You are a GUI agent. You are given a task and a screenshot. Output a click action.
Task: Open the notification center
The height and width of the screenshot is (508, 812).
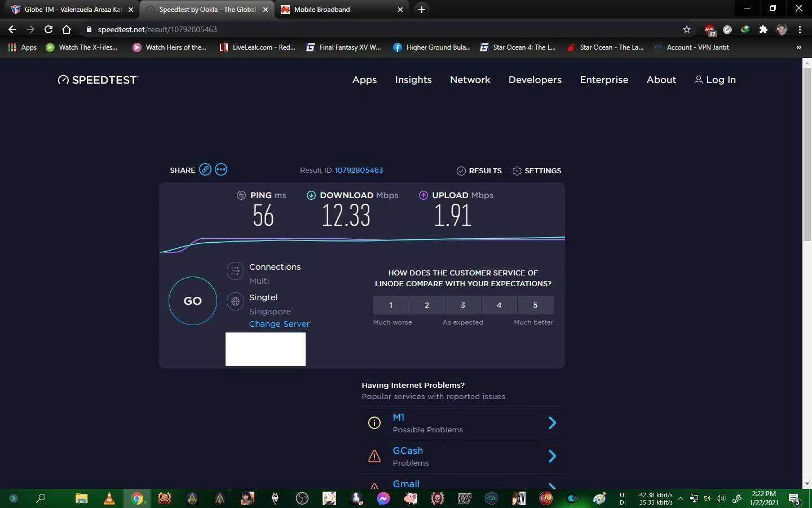[795, 498]
